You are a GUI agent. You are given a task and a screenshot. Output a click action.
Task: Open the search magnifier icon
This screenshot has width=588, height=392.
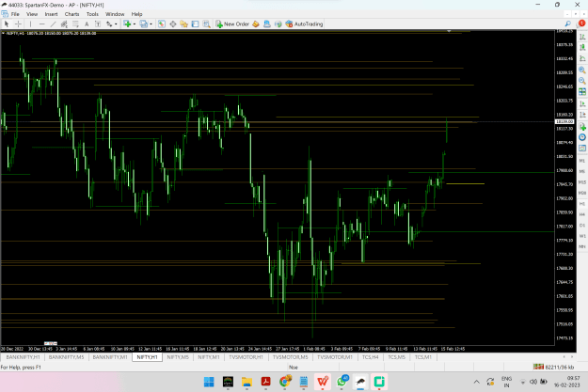pyautogui.click(x=567, y=24)
